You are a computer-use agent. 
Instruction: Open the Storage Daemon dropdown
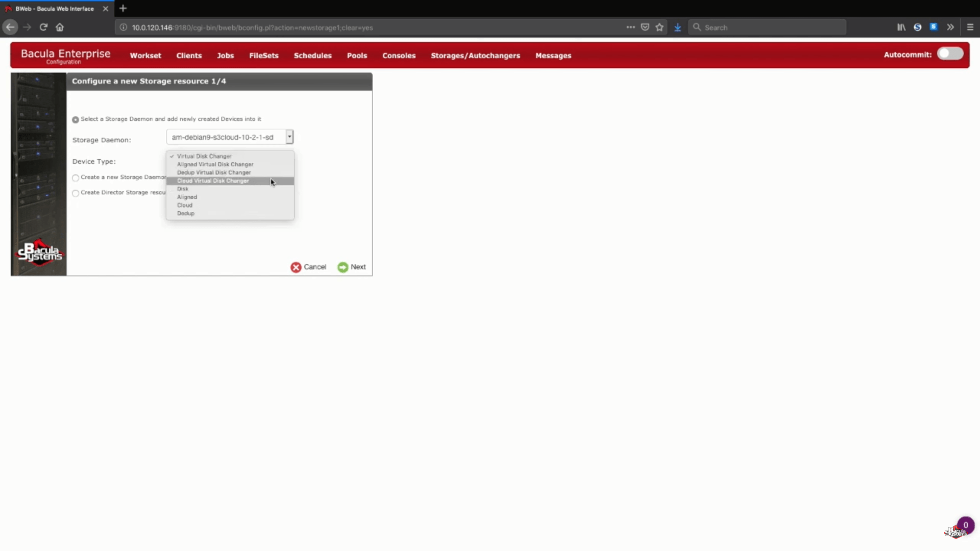230,137
